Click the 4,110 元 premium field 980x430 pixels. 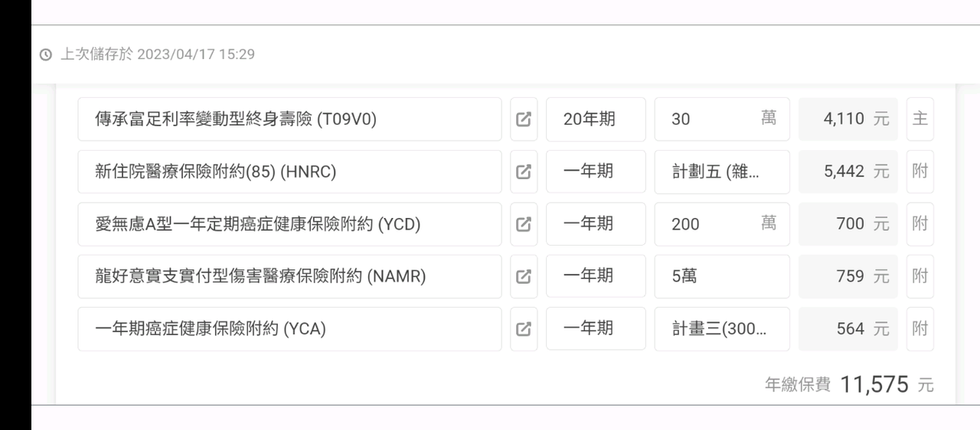(848, 119)
